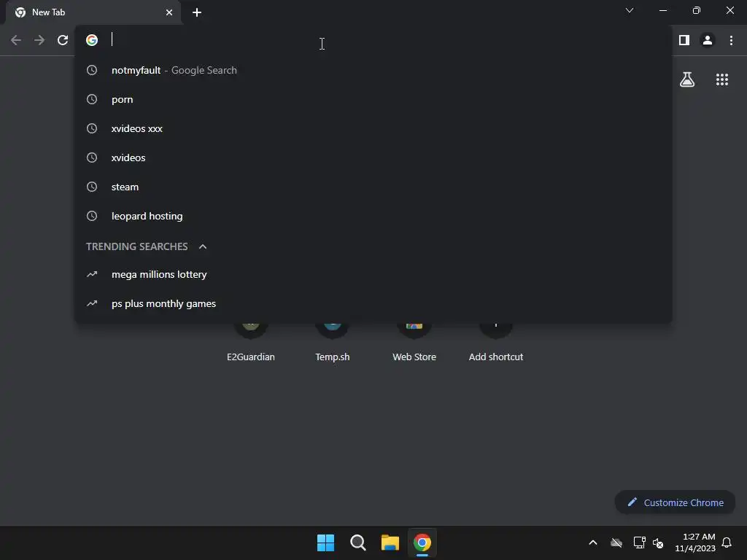
Task: Select trending search ps plus monthly games
Action: point(373,304)
